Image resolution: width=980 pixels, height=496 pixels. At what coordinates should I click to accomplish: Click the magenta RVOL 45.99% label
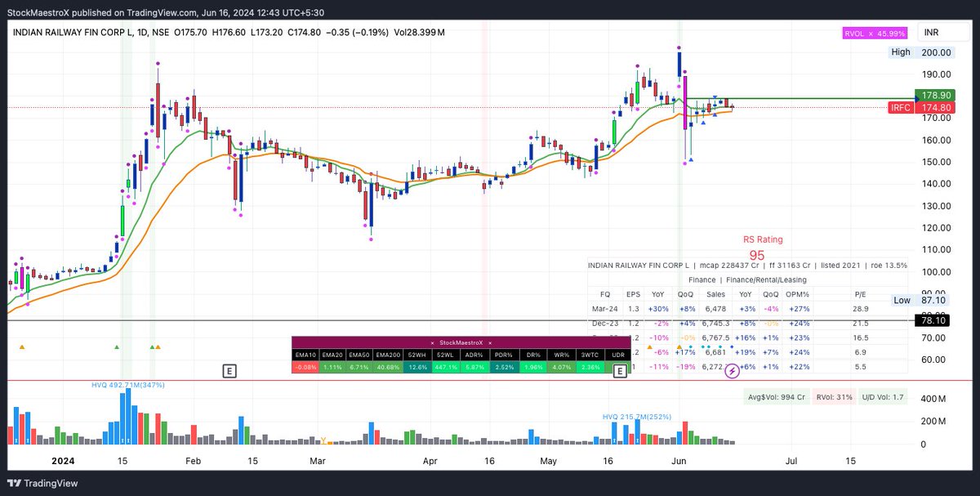[x=876, y=33]
